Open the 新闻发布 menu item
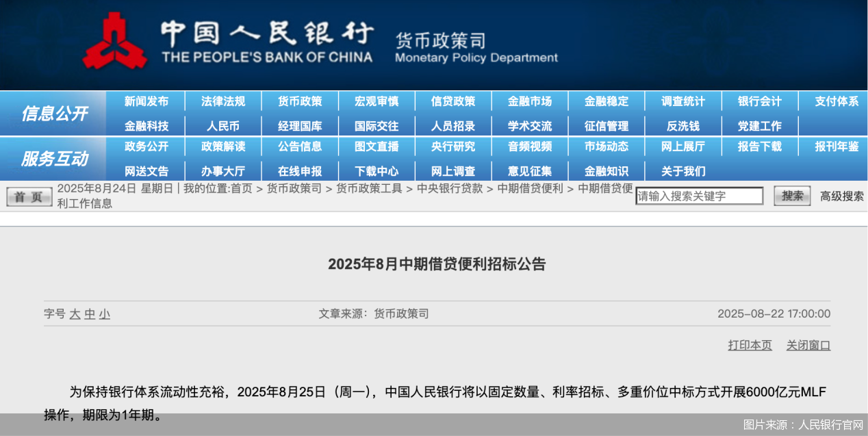 [x=146, y=101]
